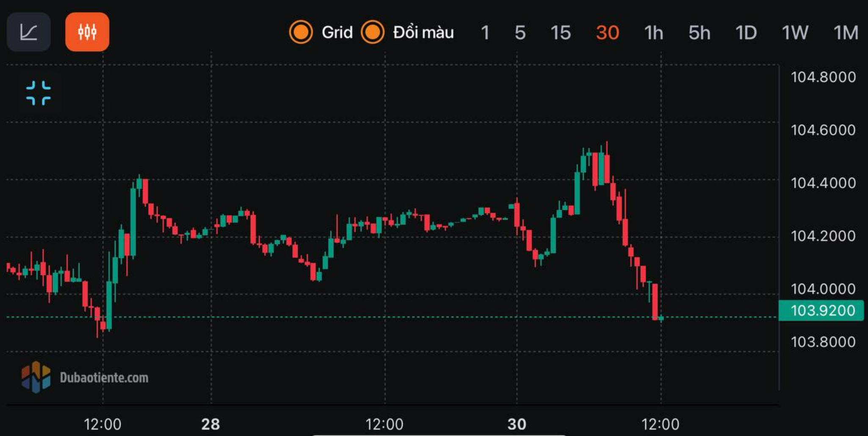Click the Dubaotiente.com watermark text
Image resolution: width=868 pixels, height=436 pixels.
[x=104, y=378]
